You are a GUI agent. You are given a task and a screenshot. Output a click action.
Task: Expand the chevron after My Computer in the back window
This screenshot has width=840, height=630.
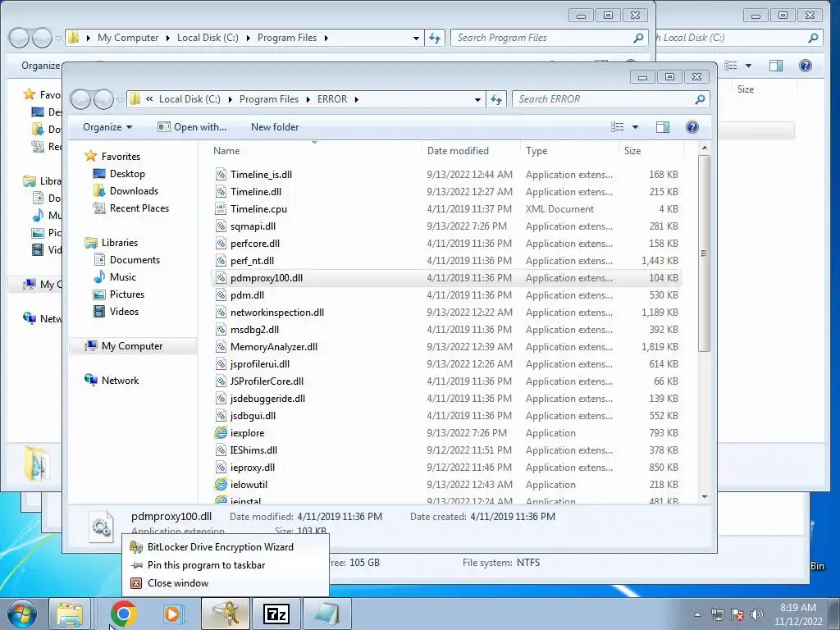(167, 38)
